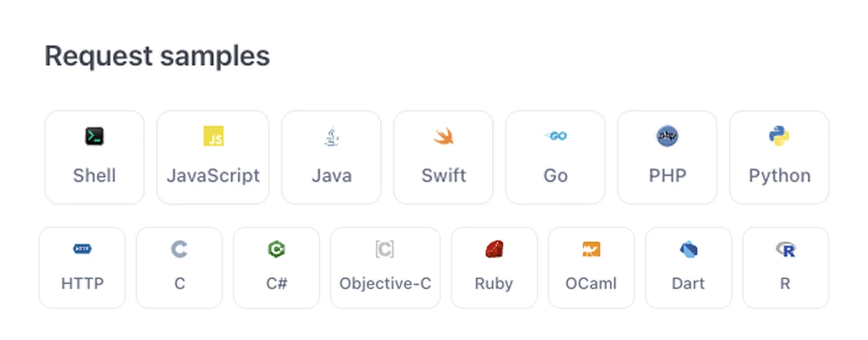The width and height of the screenshot is (868, 340).
Task: Click the R language logo icon
Action: (786, 250)
